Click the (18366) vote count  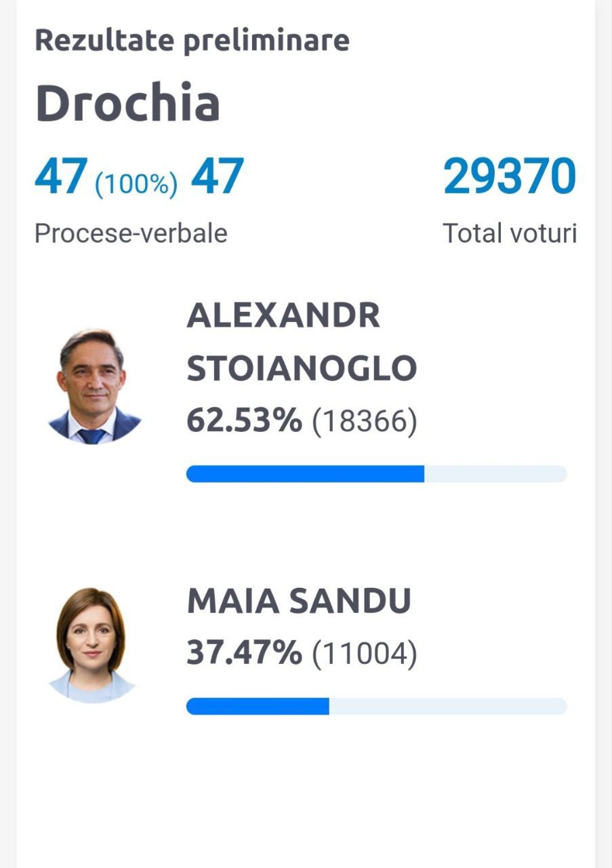[365, 422]
